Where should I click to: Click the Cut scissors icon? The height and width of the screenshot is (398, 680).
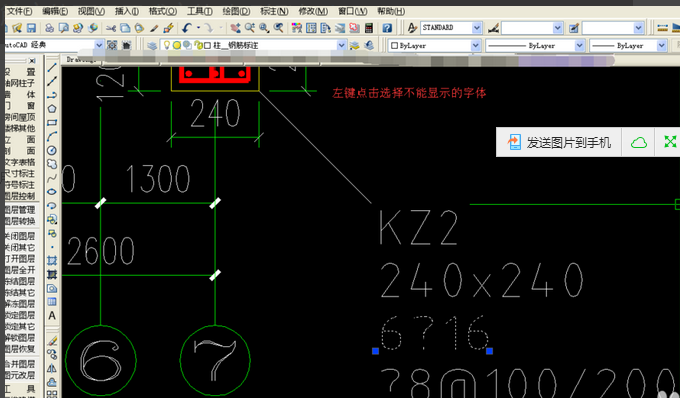coord(111,28)
